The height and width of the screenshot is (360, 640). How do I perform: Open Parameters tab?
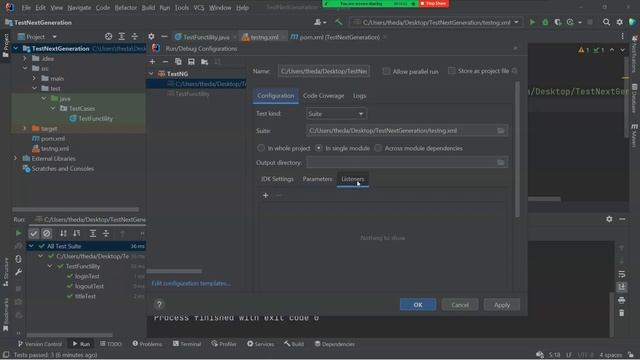[x=317, y=179]
